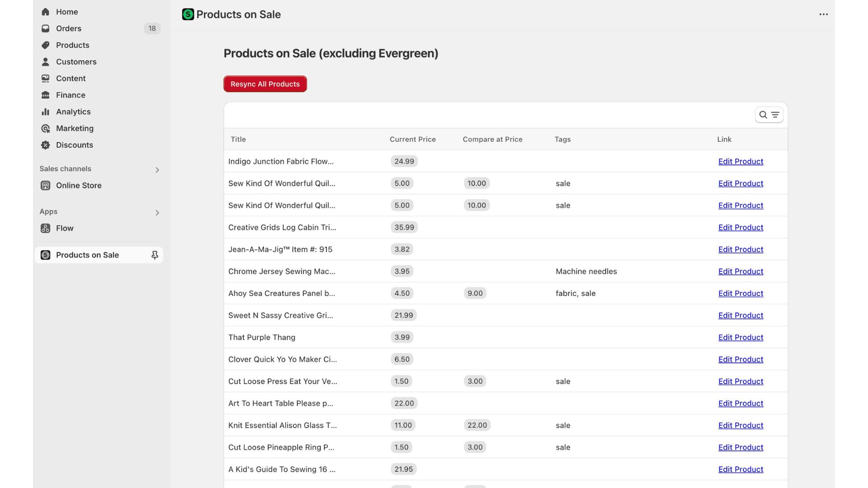Open the Products menu item
This screenshot has height=488, width=868.
[99, 45]
